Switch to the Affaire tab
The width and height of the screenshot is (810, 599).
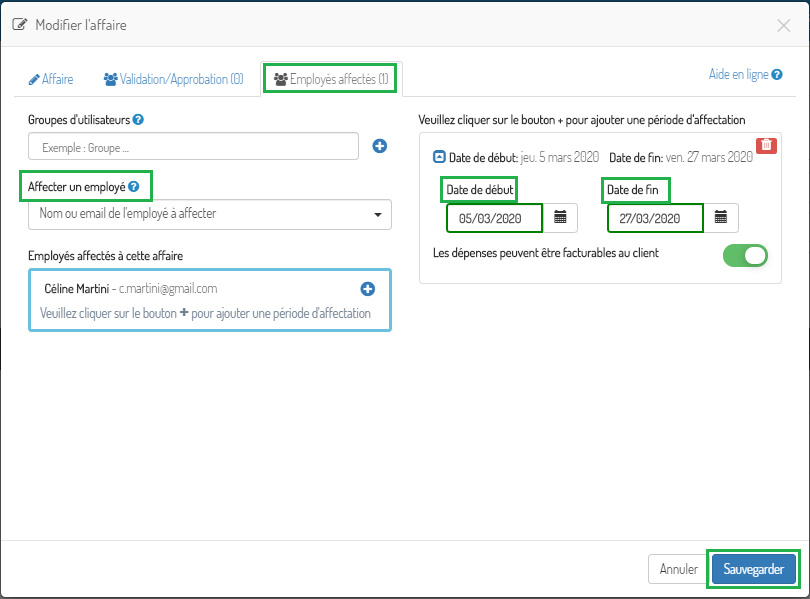click(x=51, y=80)
